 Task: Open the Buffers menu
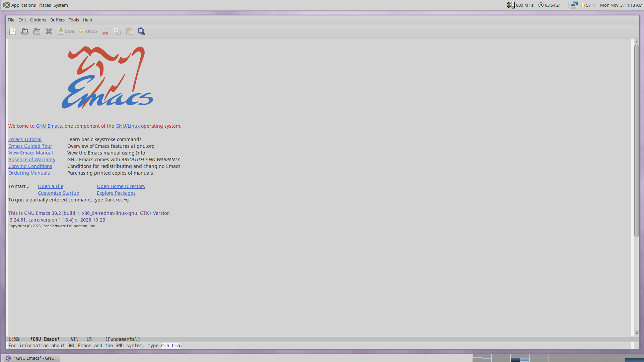coord(57,20)
